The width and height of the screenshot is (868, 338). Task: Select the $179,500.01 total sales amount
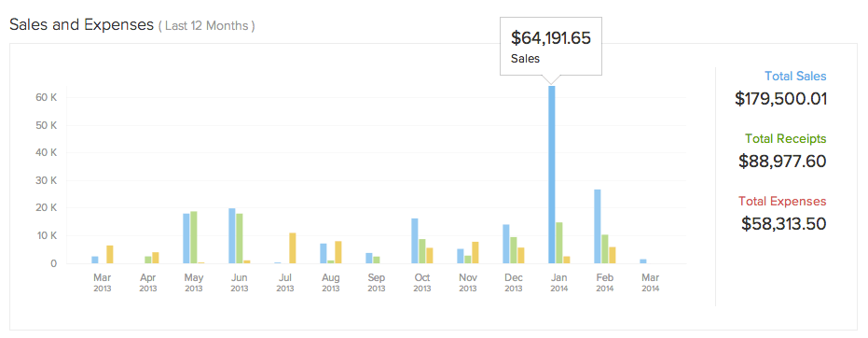781,99
